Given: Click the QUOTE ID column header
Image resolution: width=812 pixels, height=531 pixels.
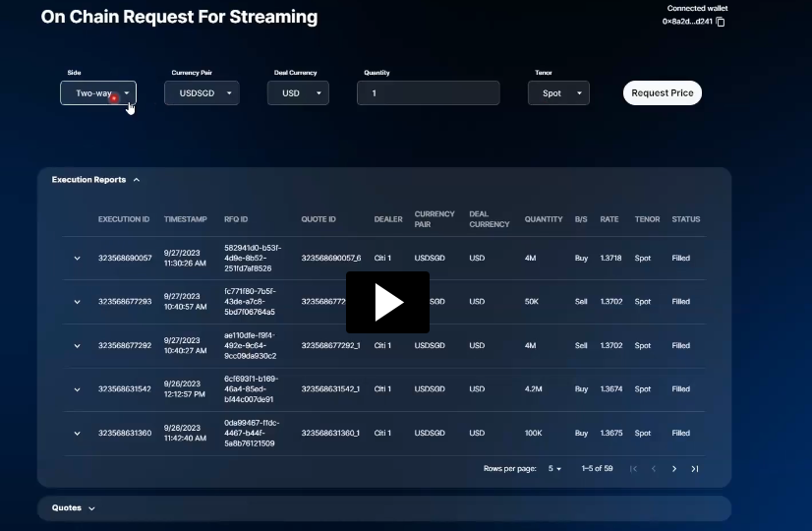Looking at the screenshot, I should pos(319,219).
